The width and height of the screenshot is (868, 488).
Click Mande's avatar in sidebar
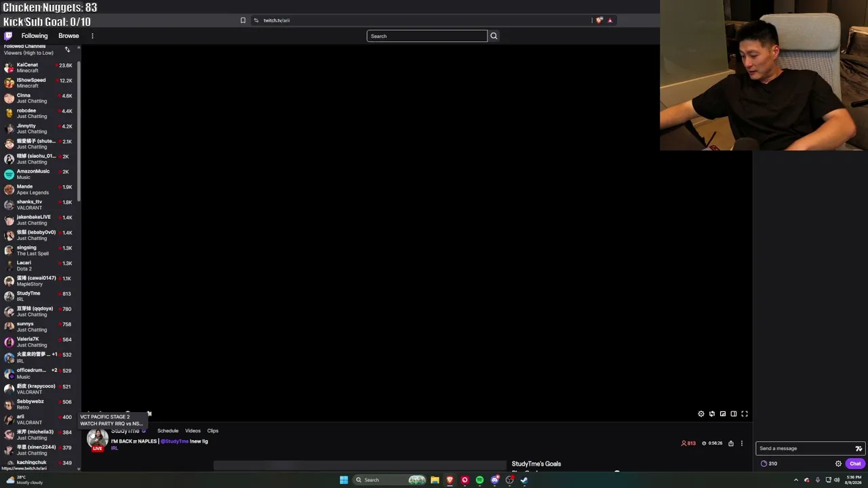9,190
